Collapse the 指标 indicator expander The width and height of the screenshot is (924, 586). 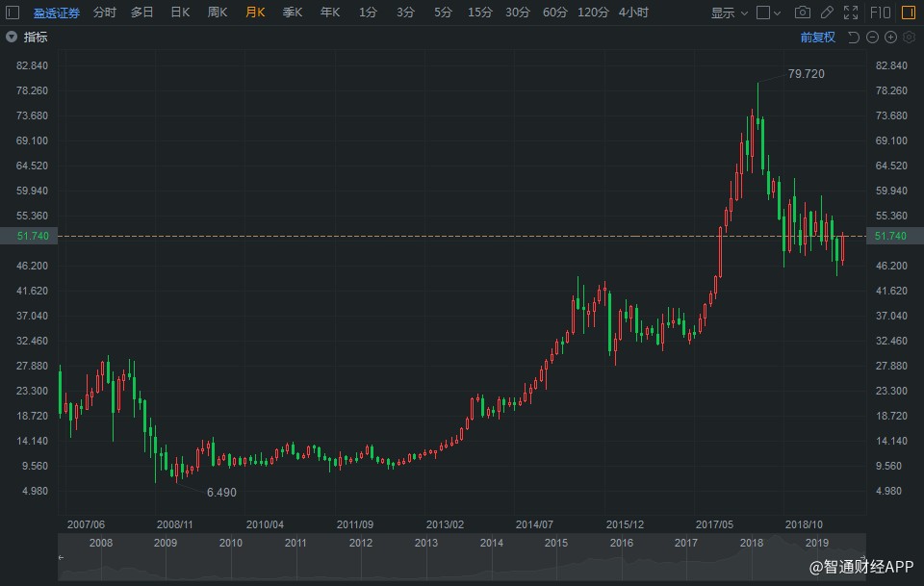12,38
